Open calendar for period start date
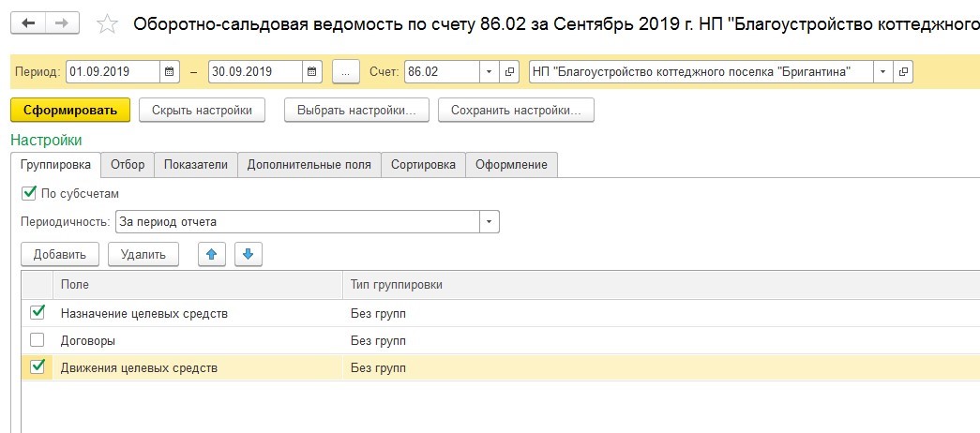This screenshot has width=980, height=433. tap(170, 72)
